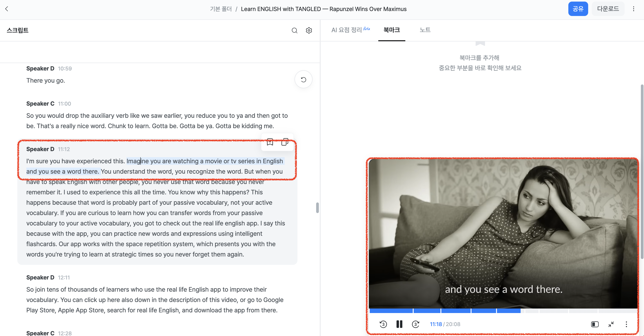The height and width of the screenshot is (336, 644).
Task: Click the circular restore/refresh button in script
Action: (x=304, y=79)
